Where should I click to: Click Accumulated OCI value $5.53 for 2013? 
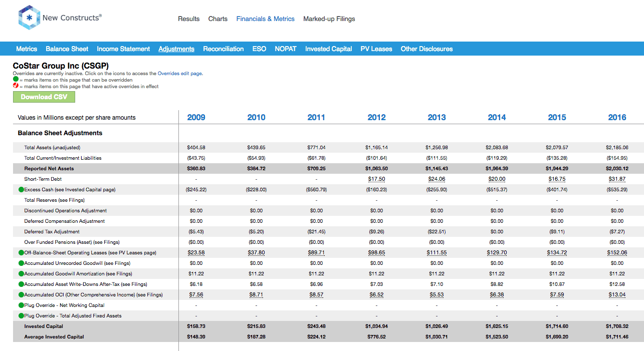pyautogui.click(x=437, y=295)
